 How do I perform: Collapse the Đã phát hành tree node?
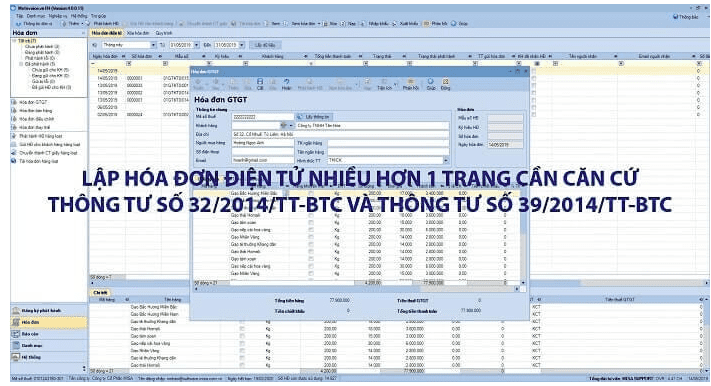21,64
